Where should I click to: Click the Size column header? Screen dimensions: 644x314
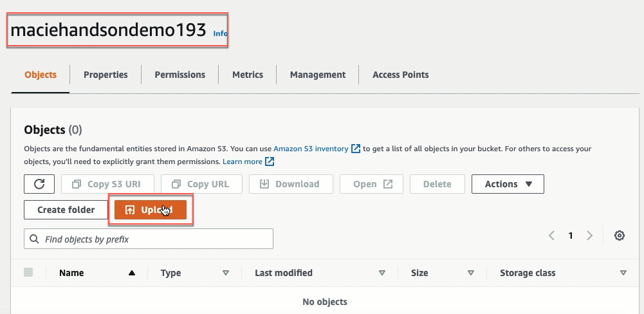[x=419, y=273]
